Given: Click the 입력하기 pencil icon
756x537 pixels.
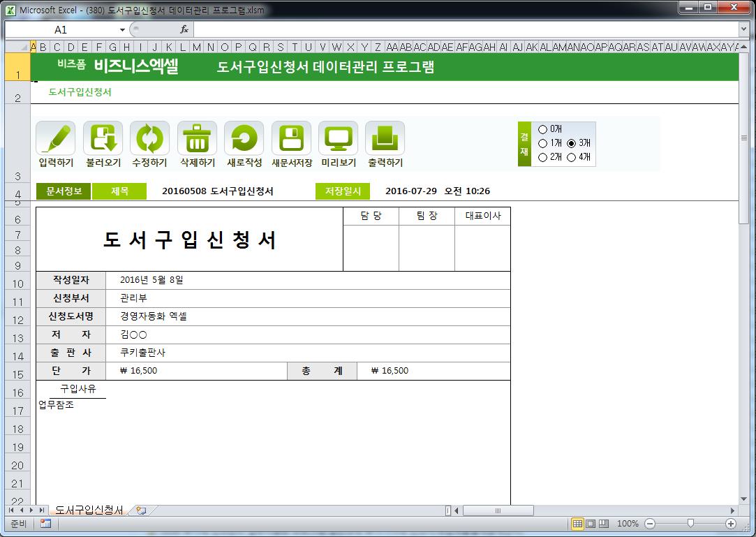Looking at the screenshot, I should point(56,138).
